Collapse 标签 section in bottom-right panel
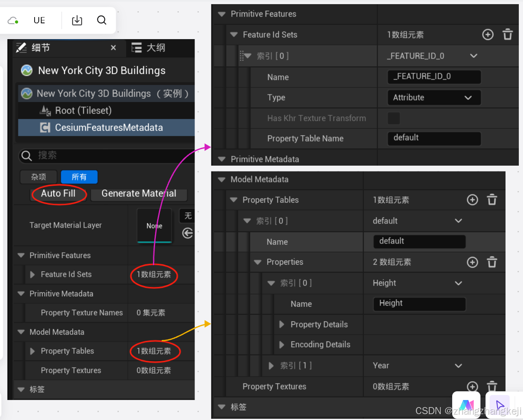Image resolution: width=523 pixels, height=420 pixels. tap(222, 407)
